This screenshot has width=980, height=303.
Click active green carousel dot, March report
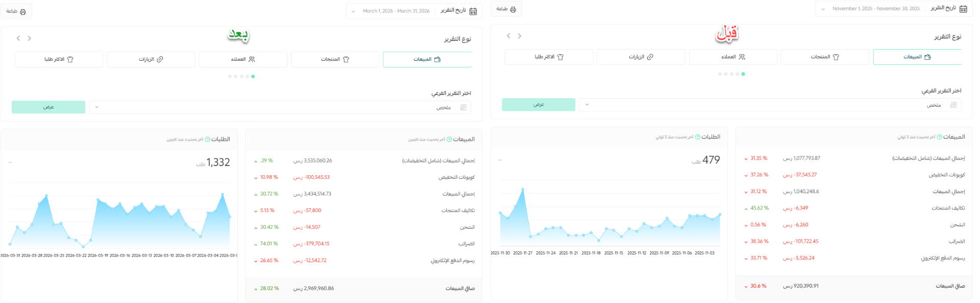(x=253, y=76)
